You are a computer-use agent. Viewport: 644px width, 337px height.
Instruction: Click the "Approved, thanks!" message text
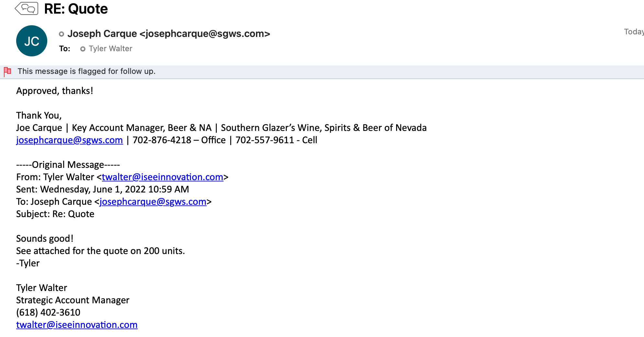coord(55,91)
